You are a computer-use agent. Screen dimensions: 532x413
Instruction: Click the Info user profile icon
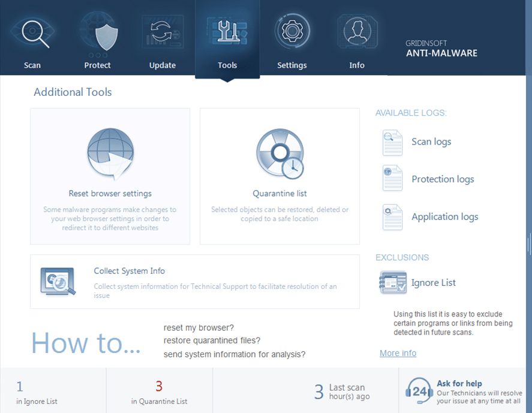357,32
